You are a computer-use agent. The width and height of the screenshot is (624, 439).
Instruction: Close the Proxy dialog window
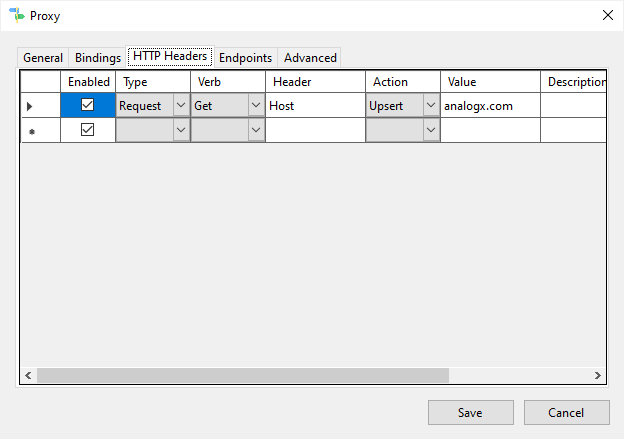tap(608, 15)
